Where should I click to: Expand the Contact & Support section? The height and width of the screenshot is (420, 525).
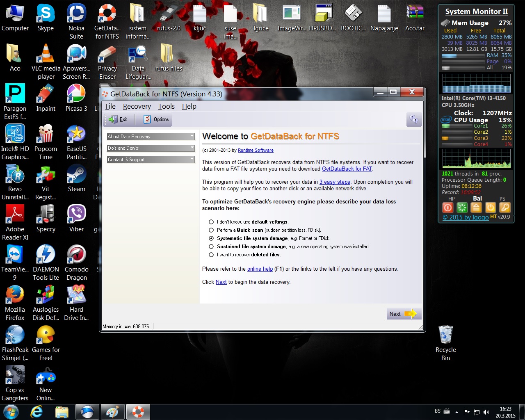click(151, 160)
